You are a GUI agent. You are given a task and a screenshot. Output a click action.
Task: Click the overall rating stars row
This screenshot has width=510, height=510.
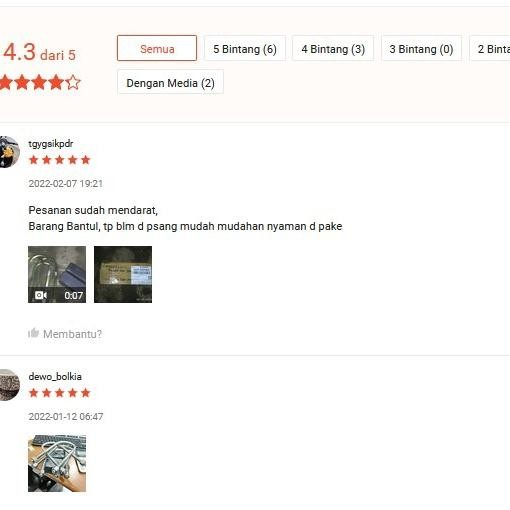coord(40,82)
